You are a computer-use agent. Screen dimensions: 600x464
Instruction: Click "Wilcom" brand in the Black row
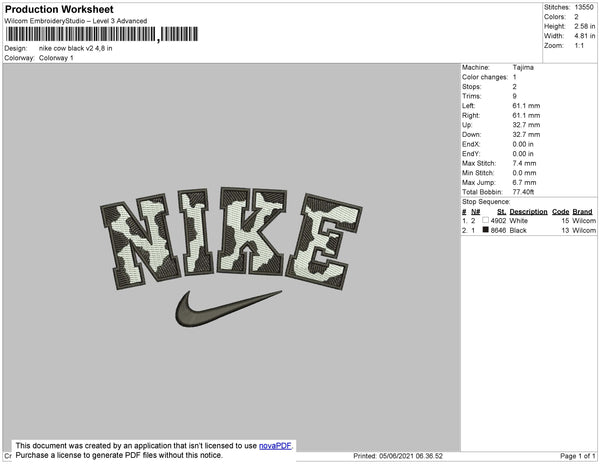pos(584,230)
